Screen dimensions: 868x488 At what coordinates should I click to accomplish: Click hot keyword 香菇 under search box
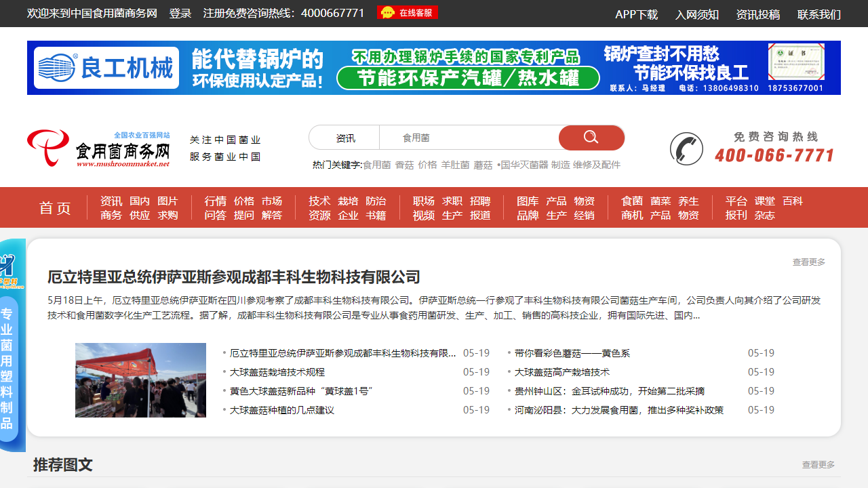[404, 165]
